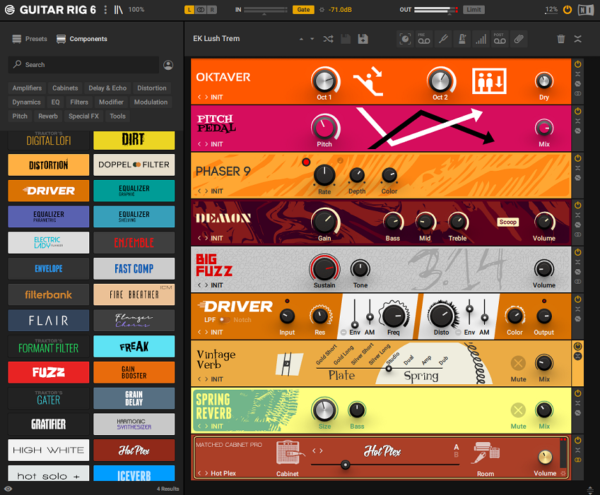Turn off the Oktaver module power
Viewport: 600px width, 495px height.
pos(578,64)
